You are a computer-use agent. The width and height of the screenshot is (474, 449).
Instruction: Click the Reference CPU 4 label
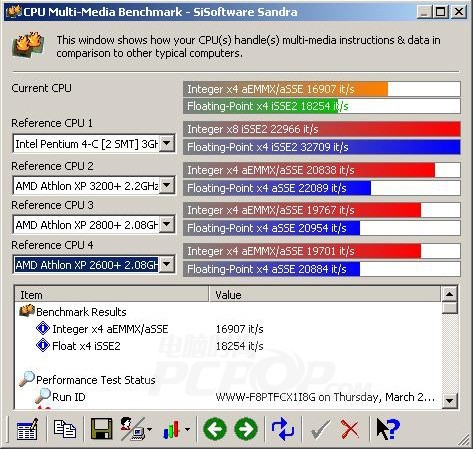point(52,245)
